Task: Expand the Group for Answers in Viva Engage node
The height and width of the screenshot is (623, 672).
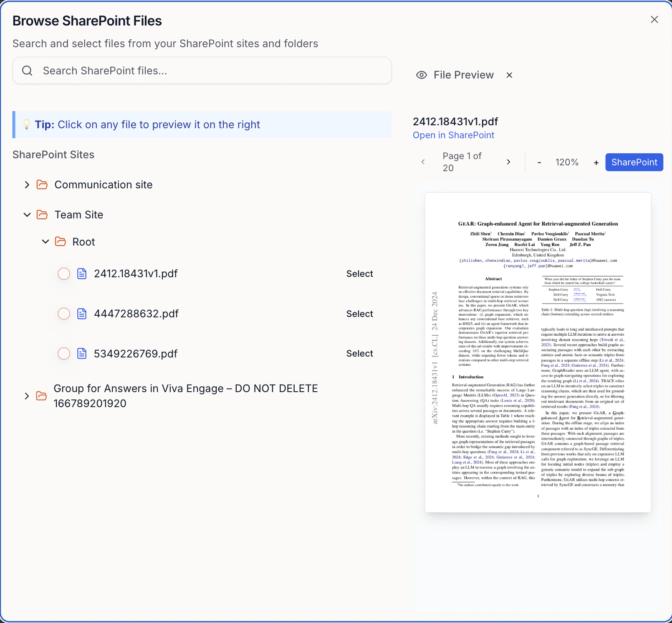Action: pos(27,396)
